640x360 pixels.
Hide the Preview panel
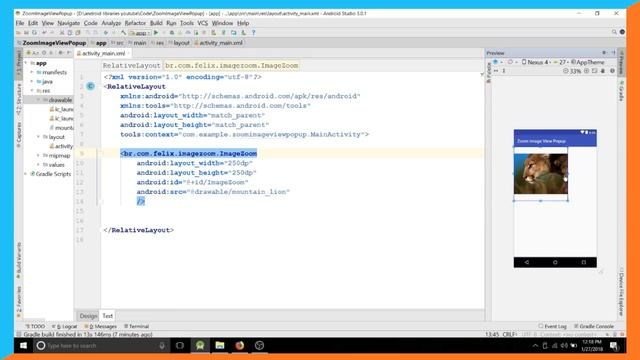point(613,53)
